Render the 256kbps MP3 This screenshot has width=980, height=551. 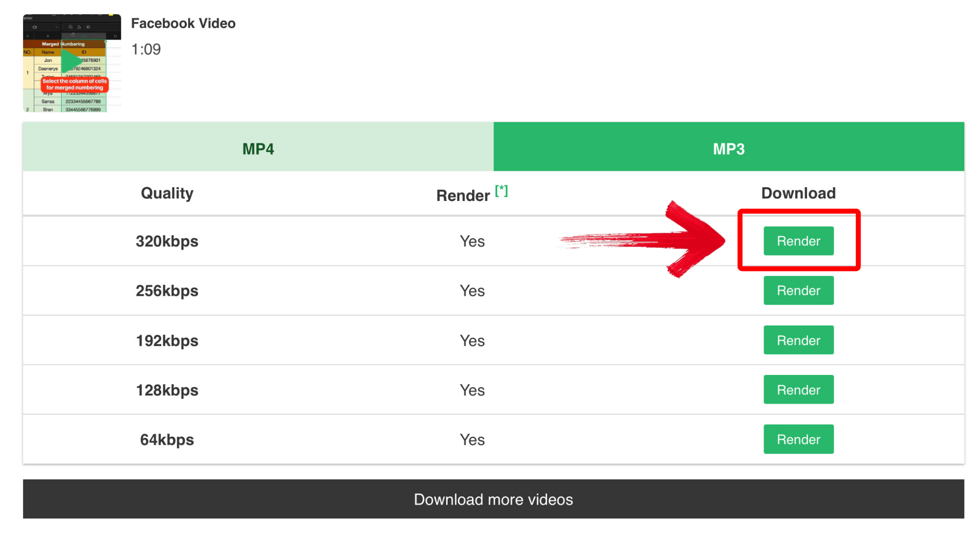(798, 290)
